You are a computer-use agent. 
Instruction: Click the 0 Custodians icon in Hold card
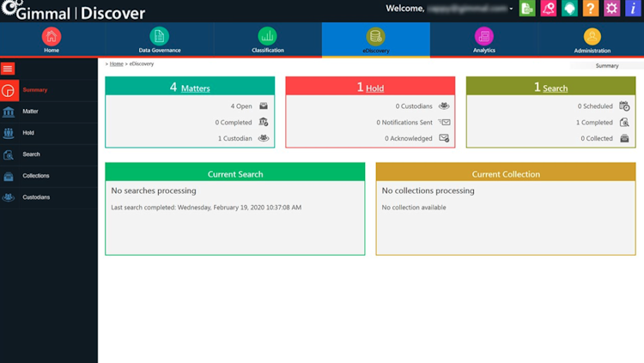click(444, 106)
